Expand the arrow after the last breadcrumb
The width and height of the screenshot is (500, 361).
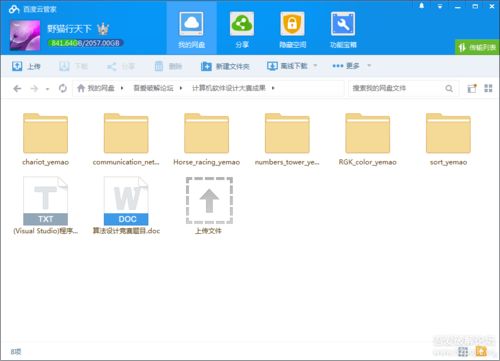point(273,88)
